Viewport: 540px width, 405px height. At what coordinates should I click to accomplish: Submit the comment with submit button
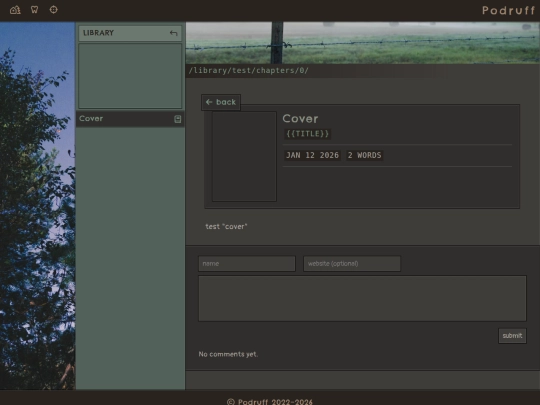pos(512,336)
